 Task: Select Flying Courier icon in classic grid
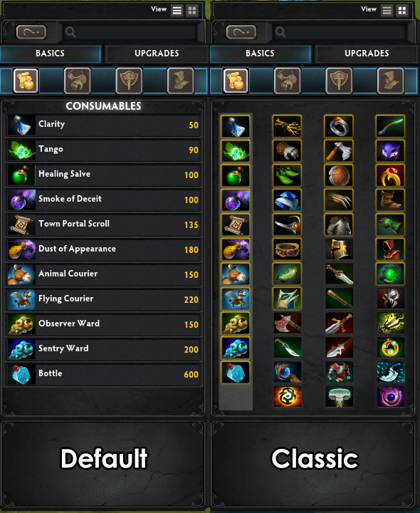236,299
